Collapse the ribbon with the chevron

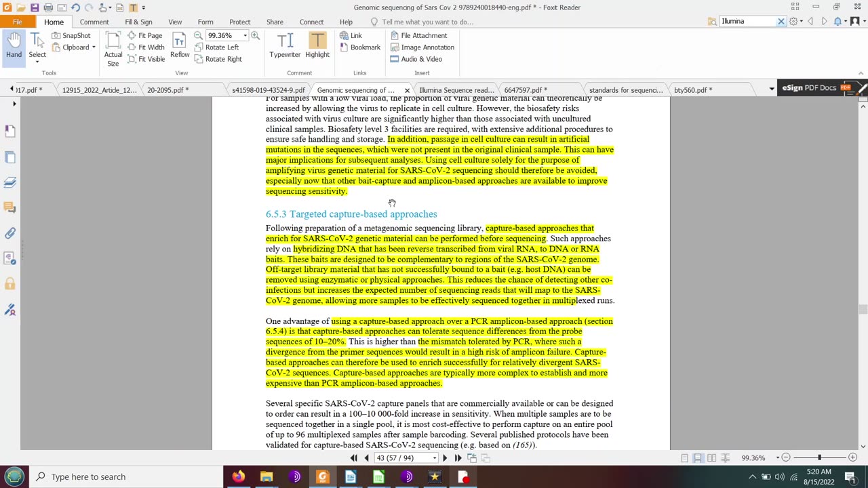[861, 73]
